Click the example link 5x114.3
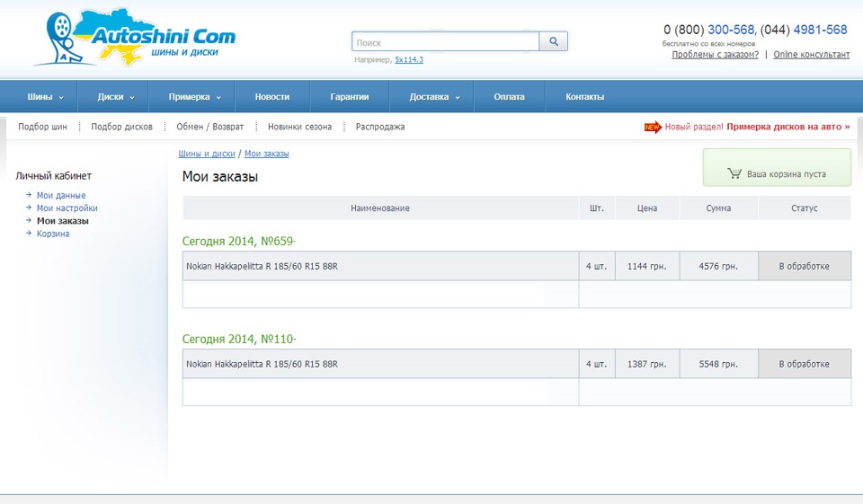 pos(409,59)
